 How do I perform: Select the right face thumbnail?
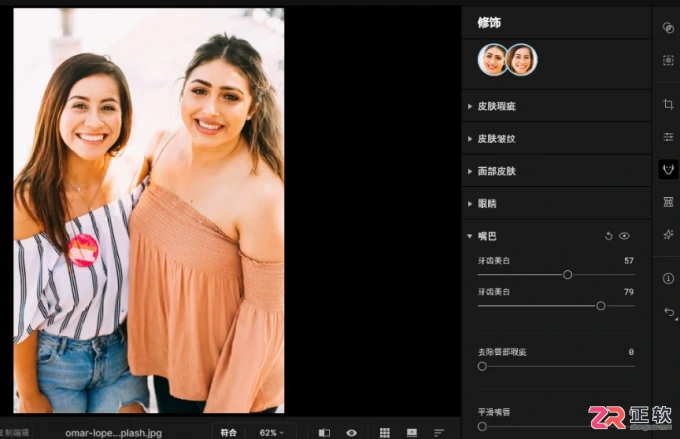[x=522, y=60]
